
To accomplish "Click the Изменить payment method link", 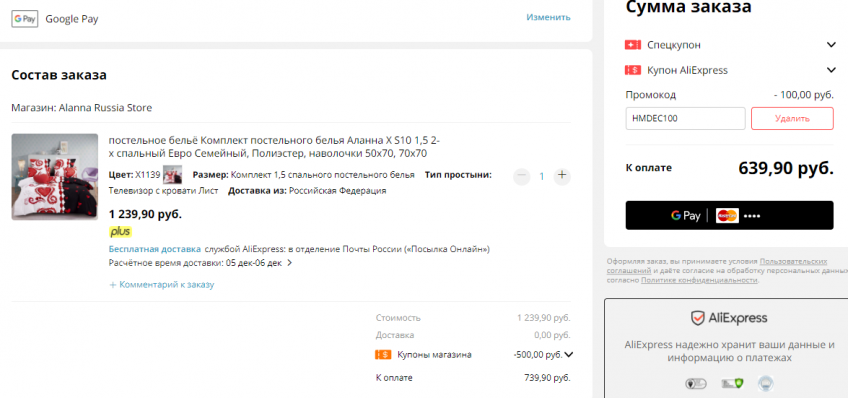I will pos(548,17).
